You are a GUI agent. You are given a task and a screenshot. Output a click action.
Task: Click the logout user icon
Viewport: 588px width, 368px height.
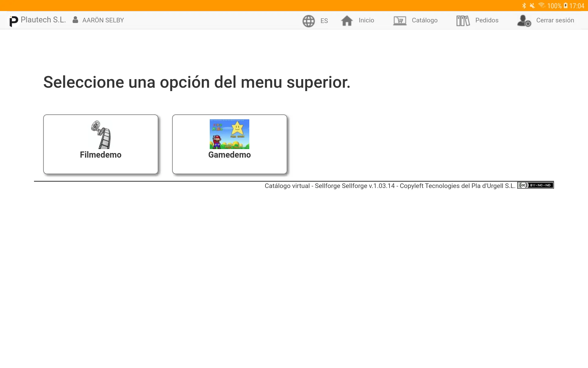coord(524,21)
